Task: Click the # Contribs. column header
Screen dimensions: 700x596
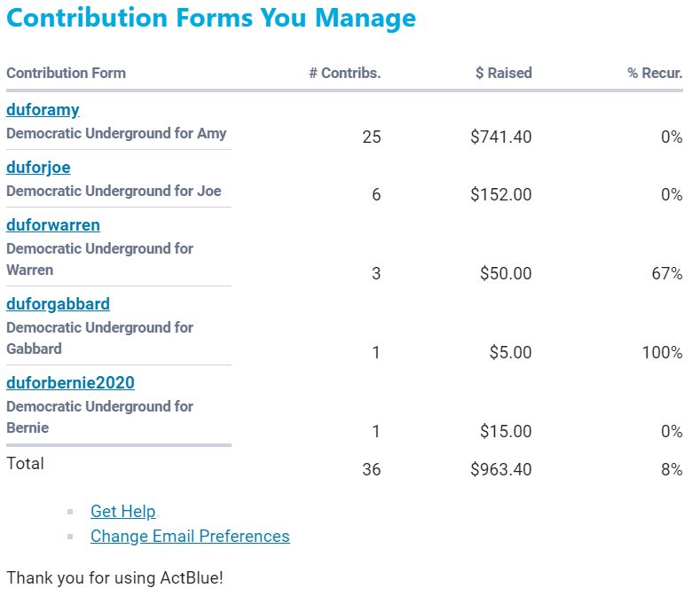Action: 344,74
